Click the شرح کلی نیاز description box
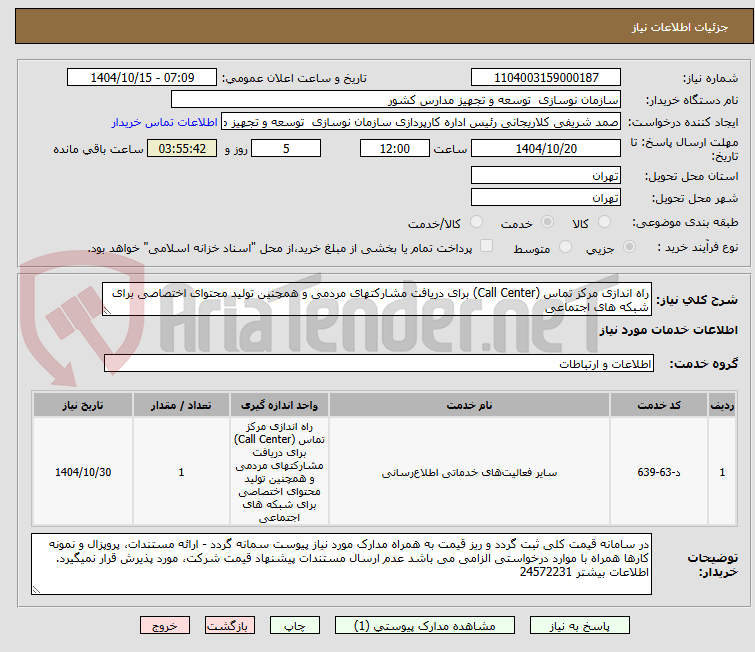The image size is (755, 652). [x=377, y=299]
